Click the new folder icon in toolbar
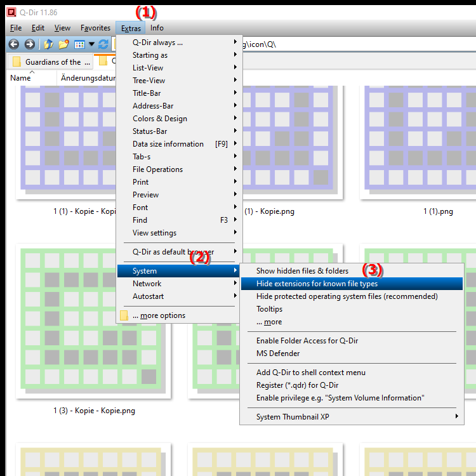Screen dimensions: 476x476 pyautogui.click(x=63, y=44)
